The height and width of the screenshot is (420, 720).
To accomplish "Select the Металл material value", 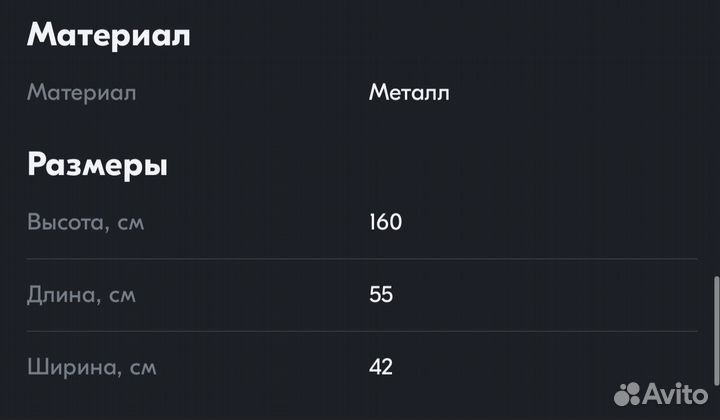I will [x=409, y=93].
